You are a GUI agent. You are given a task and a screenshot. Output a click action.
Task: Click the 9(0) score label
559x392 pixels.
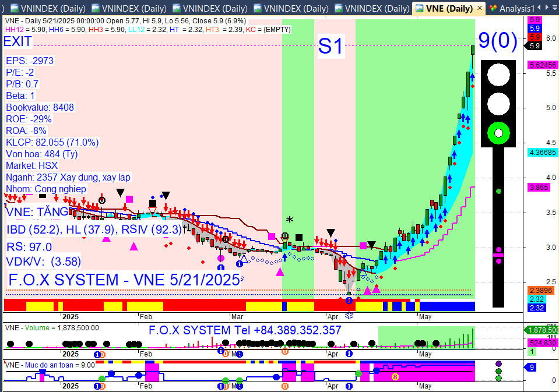498,40
